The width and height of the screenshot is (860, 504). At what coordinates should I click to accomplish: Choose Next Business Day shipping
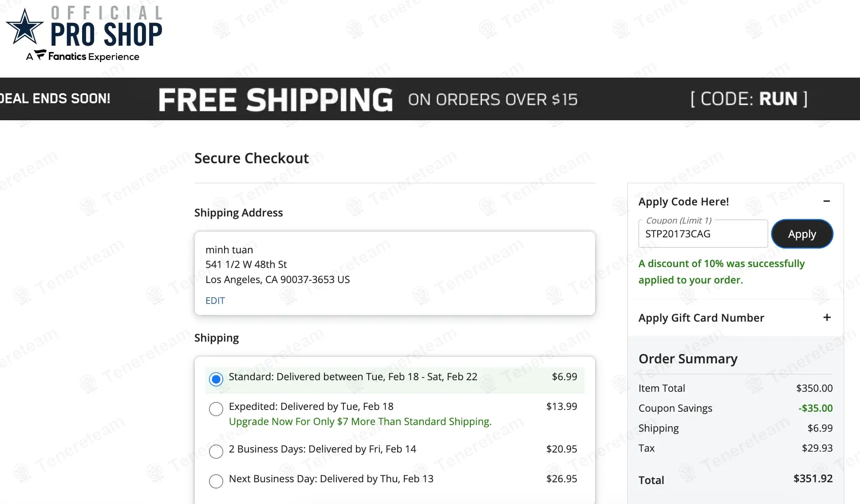216,481
